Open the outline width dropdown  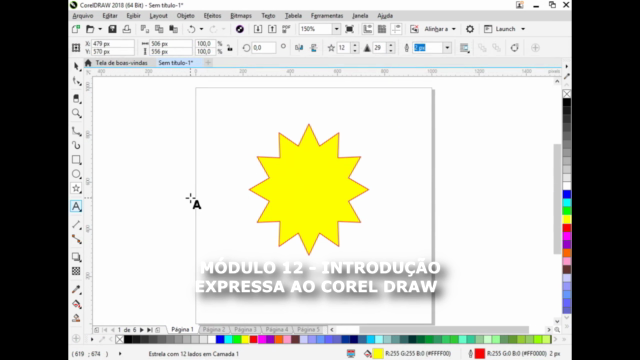pyautogui.click(x=447, y=48)
